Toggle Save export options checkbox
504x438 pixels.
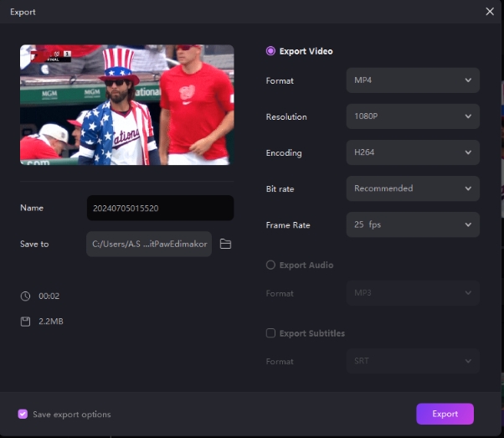[x=23, y=415]
